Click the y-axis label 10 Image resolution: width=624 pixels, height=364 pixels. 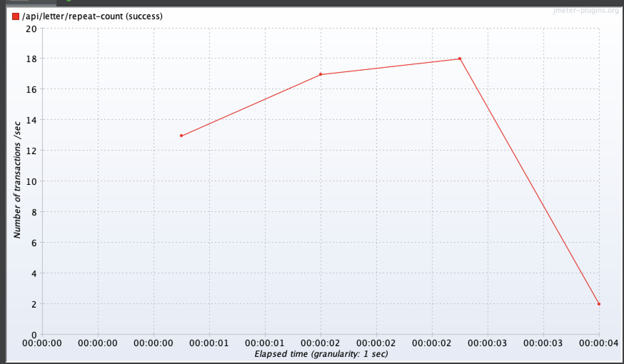pyautogui.click(x=31, y=182)
